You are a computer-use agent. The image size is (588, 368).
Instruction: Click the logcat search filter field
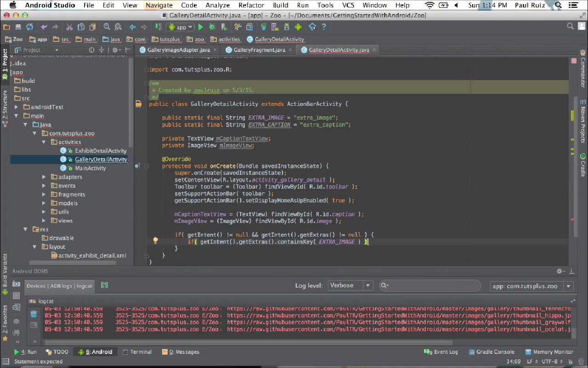pyautogui.click(x=432, y=286)
